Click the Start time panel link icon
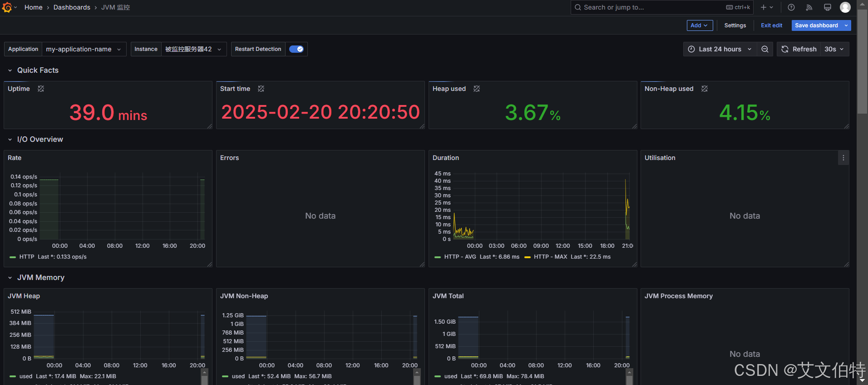Viewport: 868px width, 385px height. click(x=261, y=89)
